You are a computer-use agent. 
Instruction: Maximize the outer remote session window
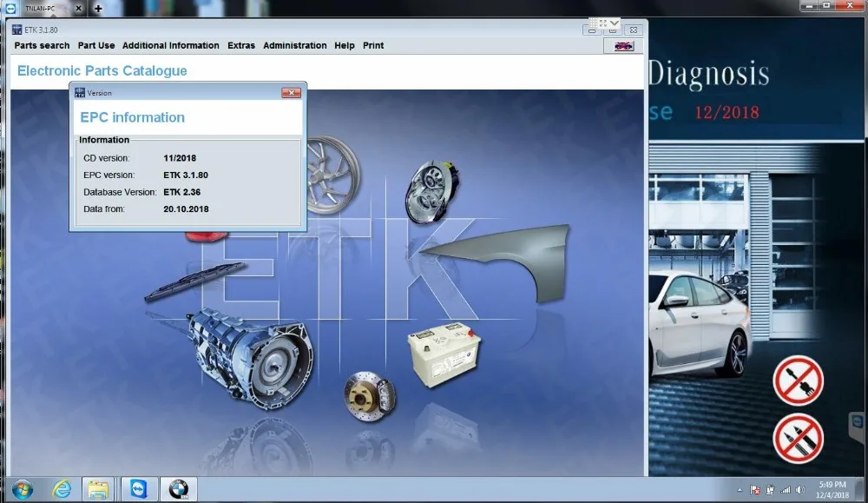(826, 5)
